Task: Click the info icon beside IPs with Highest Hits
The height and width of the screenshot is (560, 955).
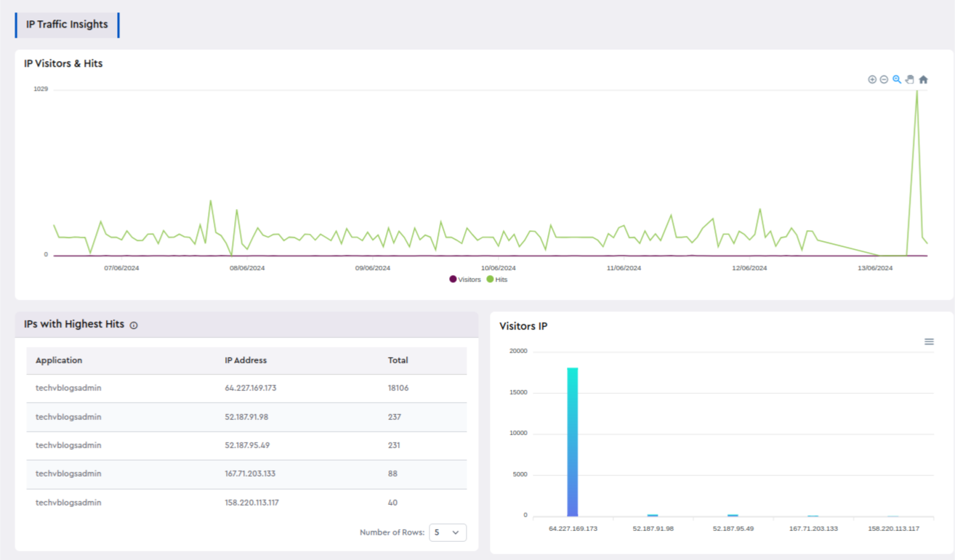Action: [134, 325]
